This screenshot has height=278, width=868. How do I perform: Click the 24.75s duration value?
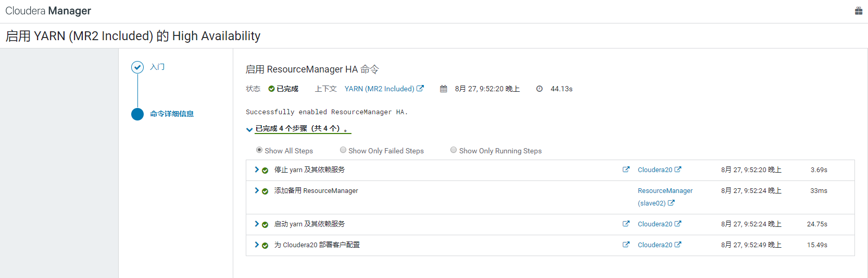point(817,224)
